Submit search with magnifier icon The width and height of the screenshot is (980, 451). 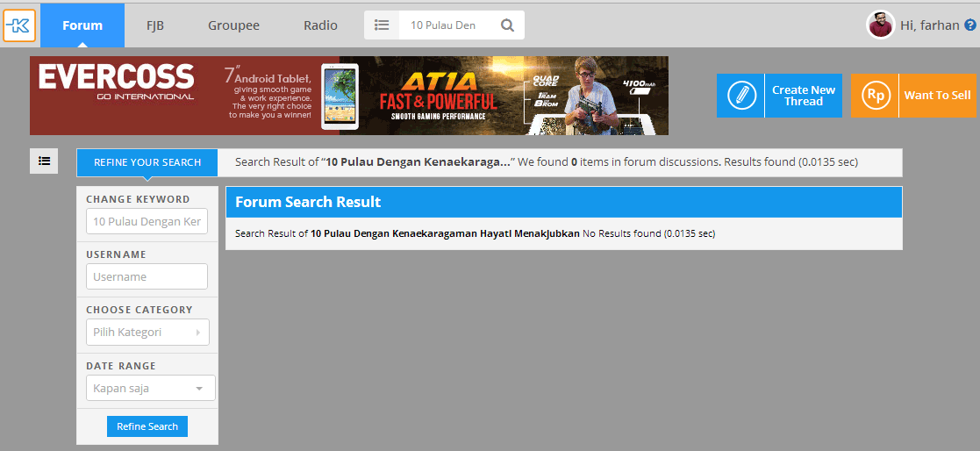[507, 25]
